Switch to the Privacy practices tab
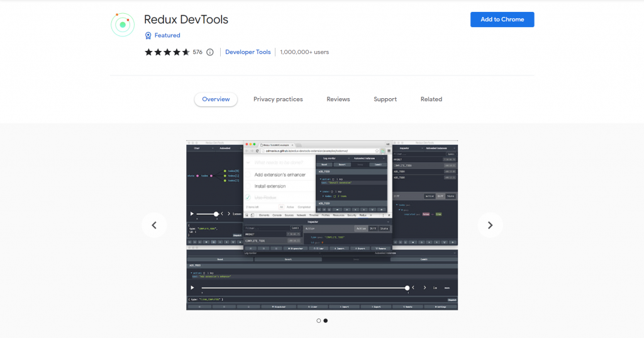 (x=278, y=99)
